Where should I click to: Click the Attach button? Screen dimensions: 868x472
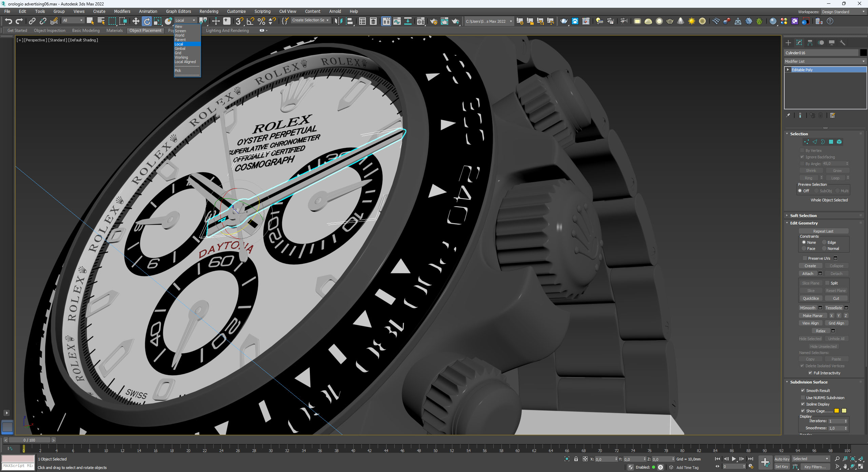(808, 274)
